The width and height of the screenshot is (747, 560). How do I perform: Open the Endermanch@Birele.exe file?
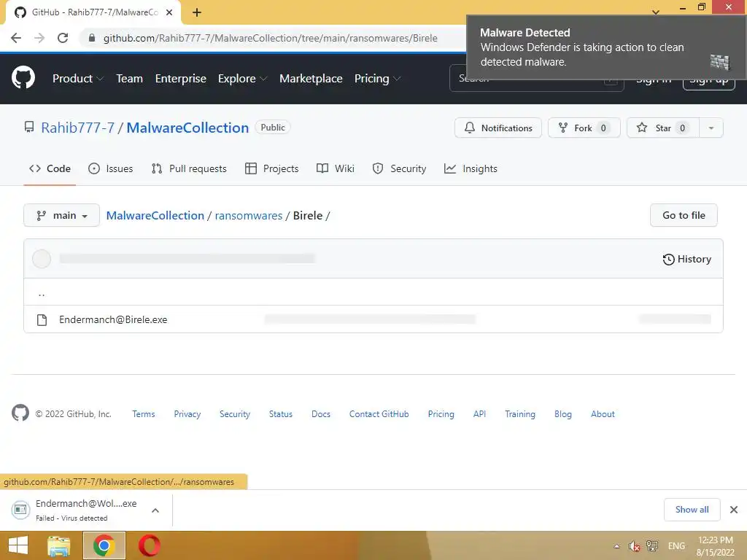[x=113, y=319]
